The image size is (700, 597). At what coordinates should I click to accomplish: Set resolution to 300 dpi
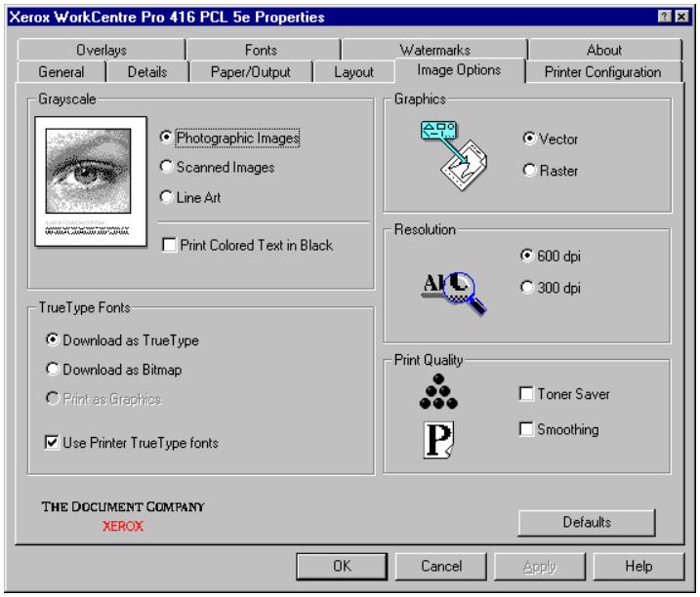coord(529,287)
